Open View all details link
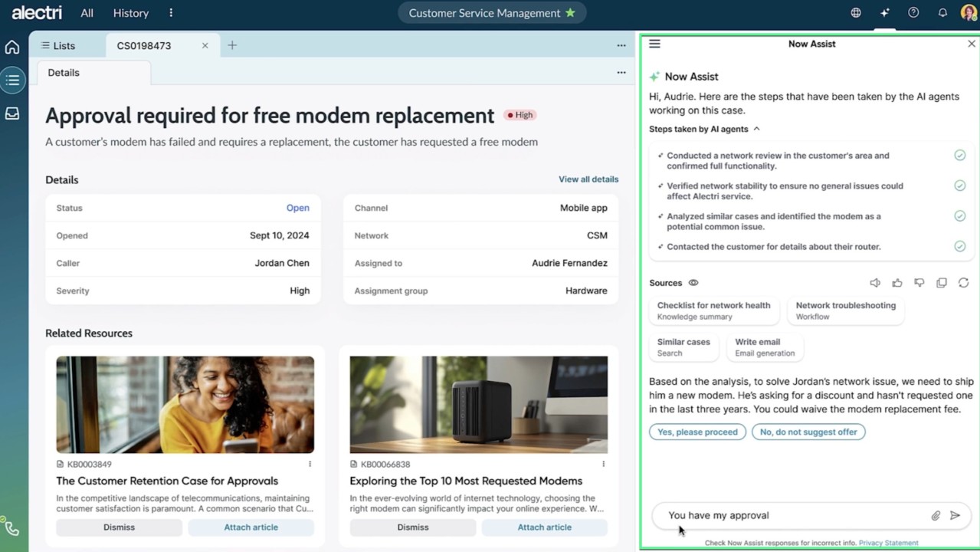 [588, 179]
